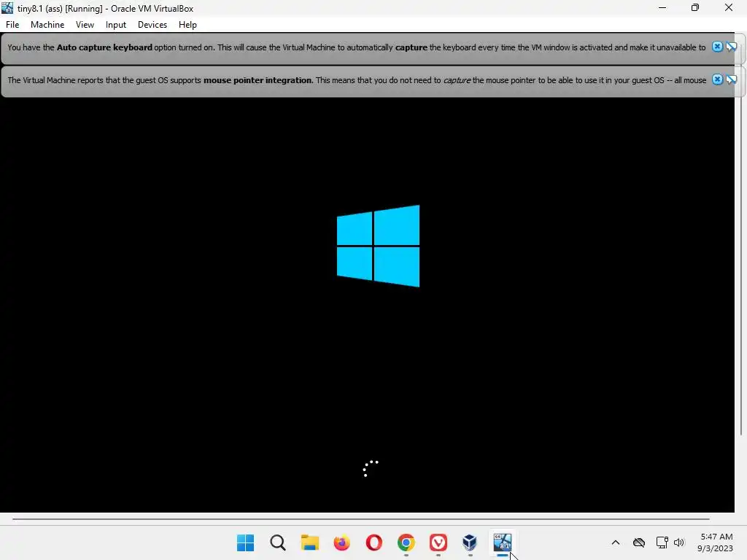Image resolution: width=747 pixels, height=560 pixels.
Task: Select the running tiny8.1 VM taskbar icon
Action: (x=503, y=542)
